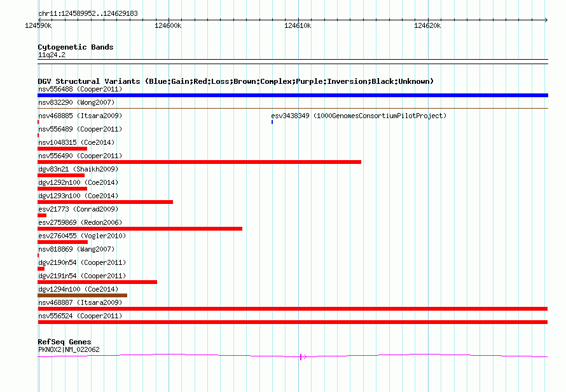Open the nsv1048315 (Coe2014) label
566x392 pixels.
[x=76, y=142]
